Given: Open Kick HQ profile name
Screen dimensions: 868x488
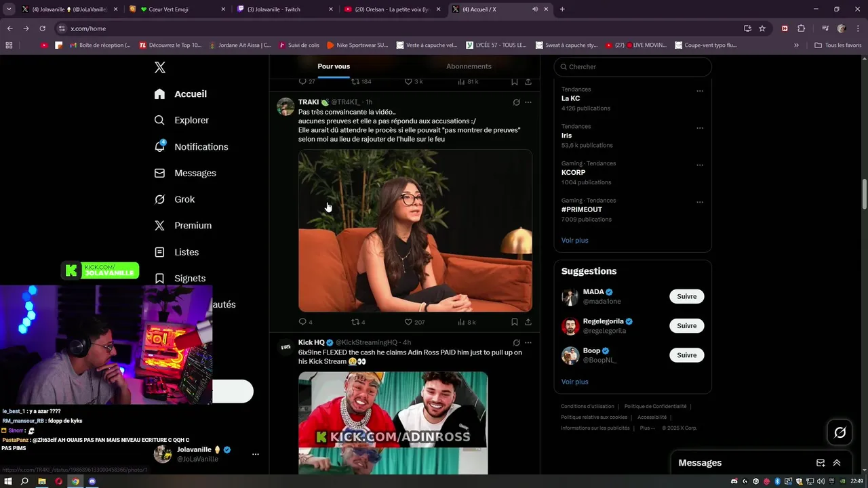Looking at the screenshot, I should (311, 343).
